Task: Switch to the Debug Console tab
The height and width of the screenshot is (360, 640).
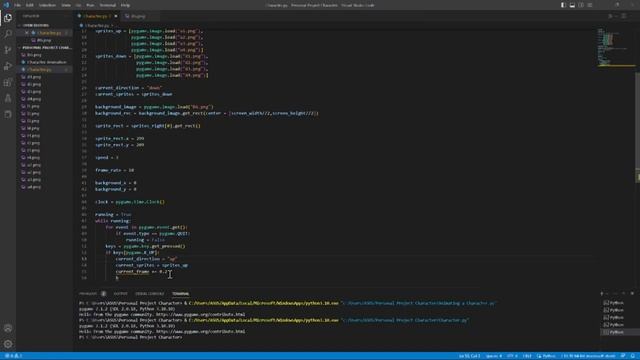Action: [x=149, y=293]
